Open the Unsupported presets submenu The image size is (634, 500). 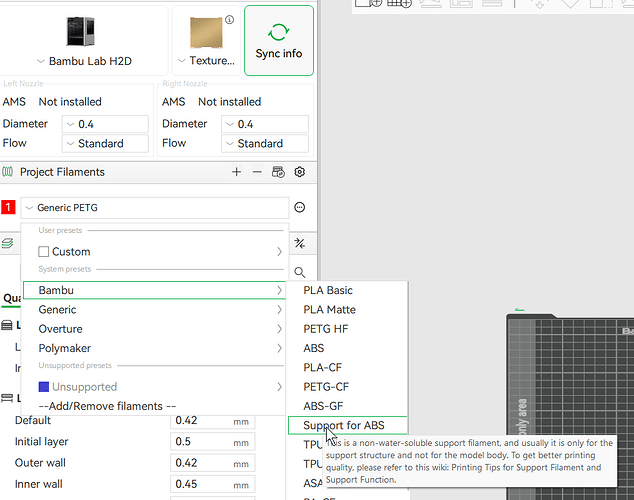155,387
